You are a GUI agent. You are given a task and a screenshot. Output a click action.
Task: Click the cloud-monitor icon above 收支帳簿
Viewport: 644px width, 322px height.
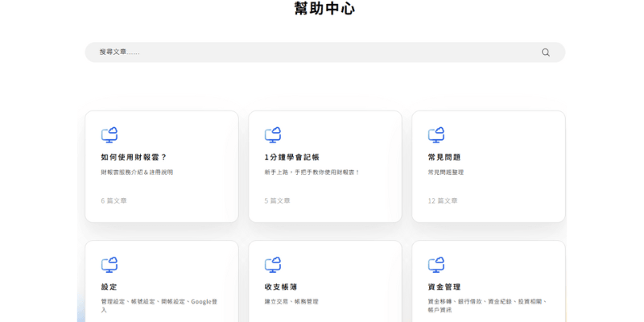(x=273, y=264)
